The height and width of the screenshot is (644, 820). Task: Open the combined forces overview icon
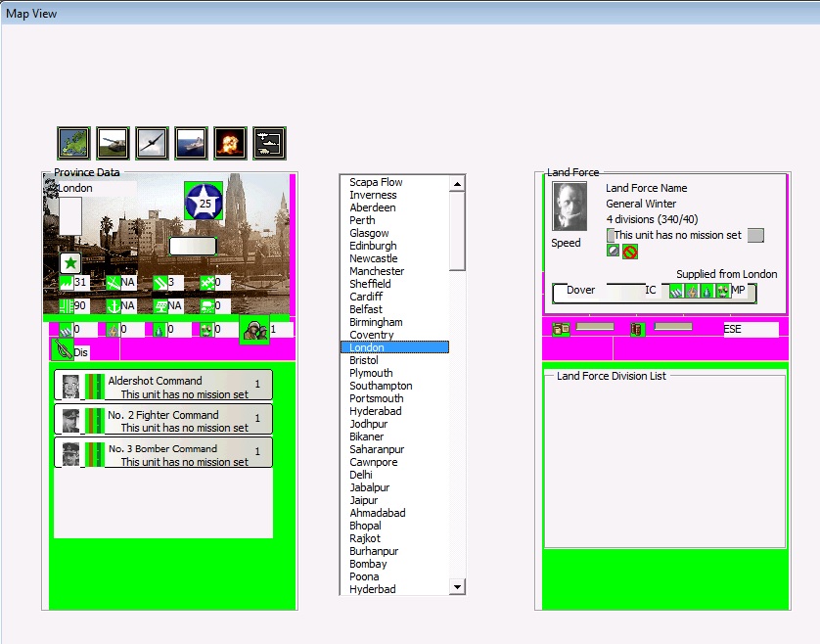point(269,143)
